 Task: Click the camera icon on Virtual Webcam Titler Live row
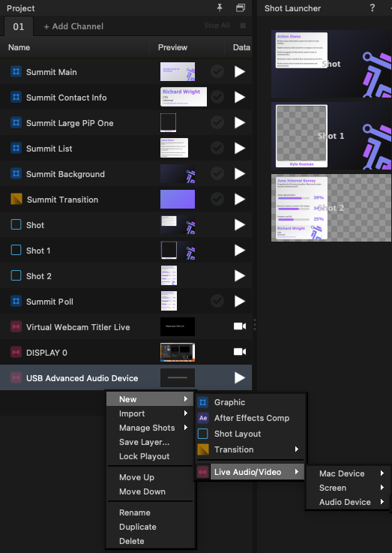coord(240,326)
